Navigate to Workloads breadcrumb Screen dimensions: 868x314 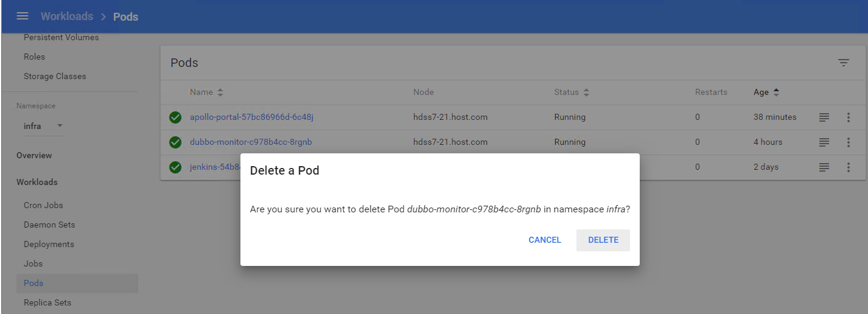pos(67,16)
